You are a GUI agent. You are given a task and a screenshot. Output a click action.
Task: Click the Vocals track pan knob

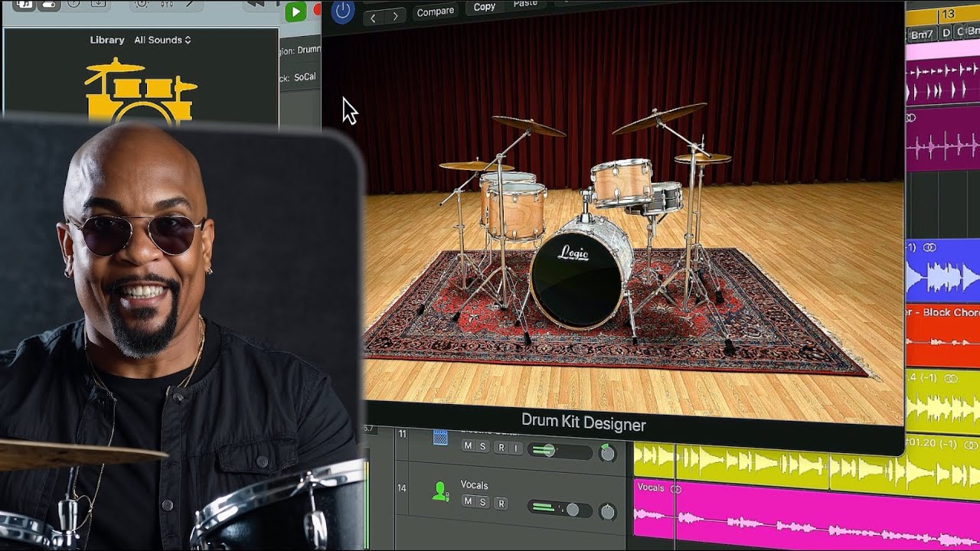607,510
